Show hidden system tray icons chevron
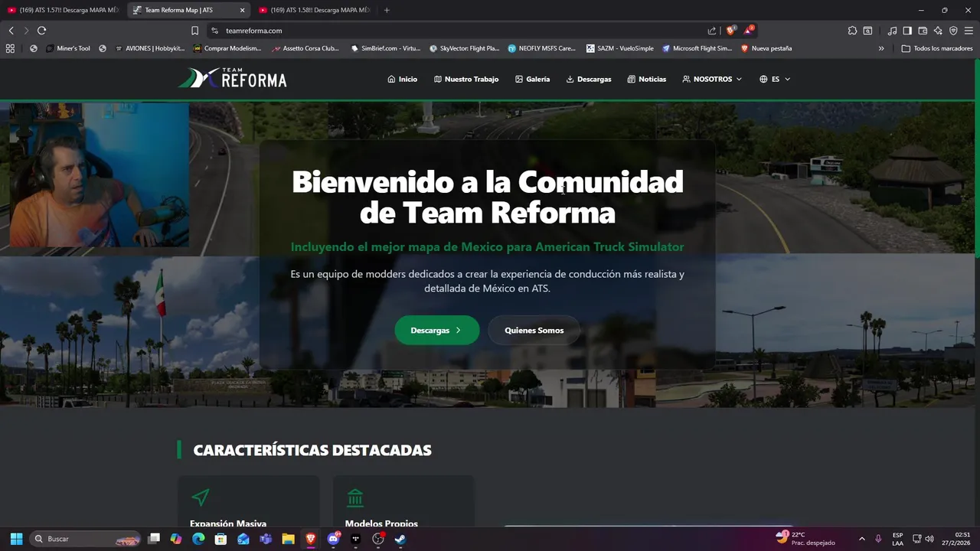Image resolution: width=980 pixels, height=551 pixels. pos(861,539)
